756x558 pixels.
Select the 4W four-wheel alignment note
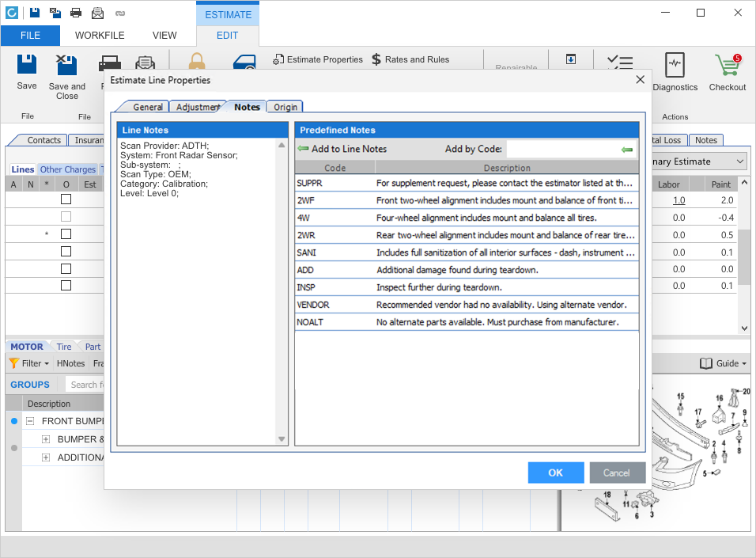click(x=467, y=218)
